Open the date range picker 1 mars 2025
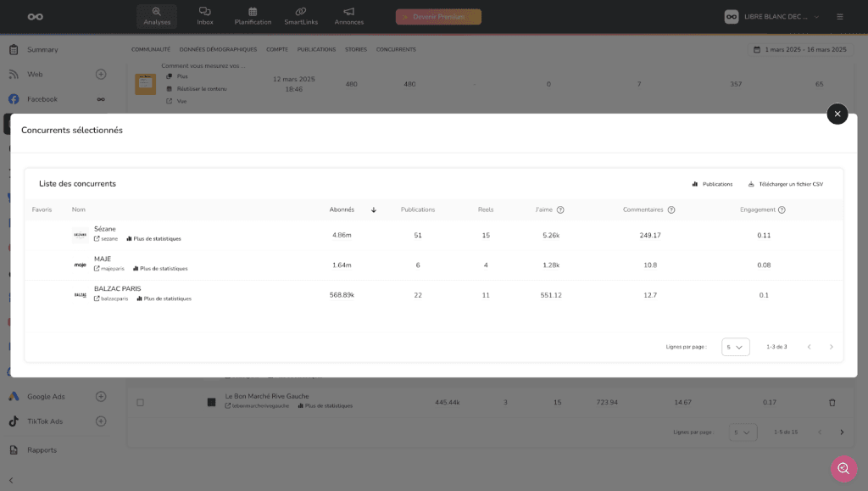Image resolution: width=868 pixels, height=491 pixels. (797, 50)
